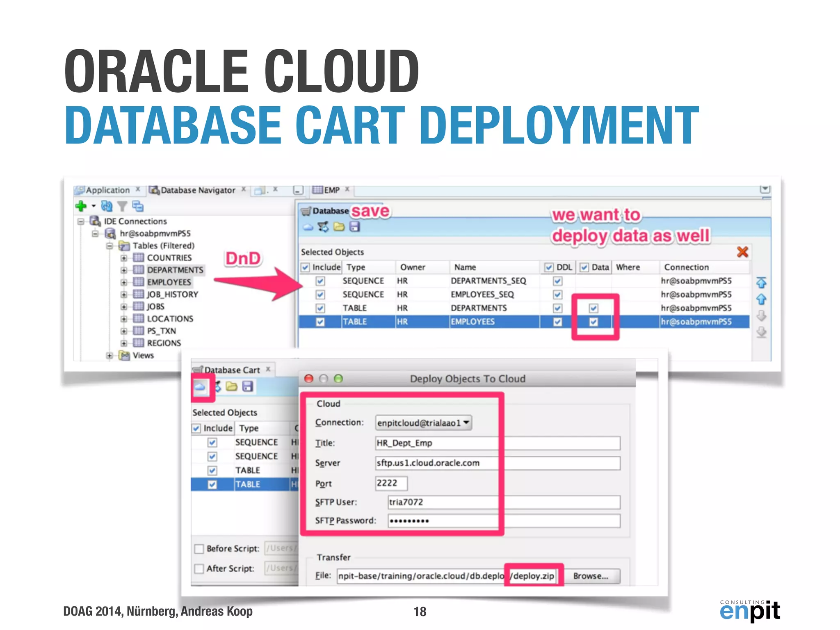Open the dropdown arrow next to the plus icon
The width and height of the screenshot is (840, 630).
(x=94, y=206)
